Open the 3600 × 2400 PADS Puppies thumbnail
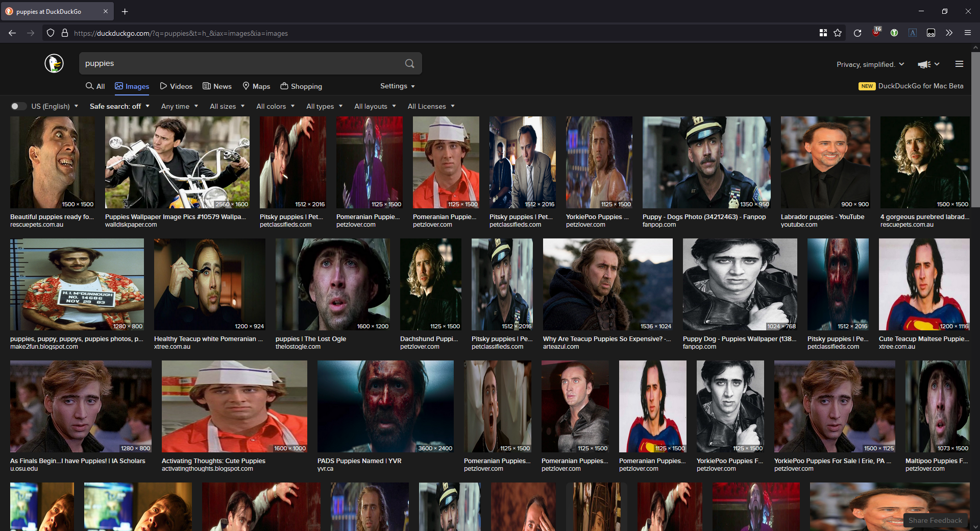Image resolution: width=980 pixels, height=531 pixels. [385, 406]
